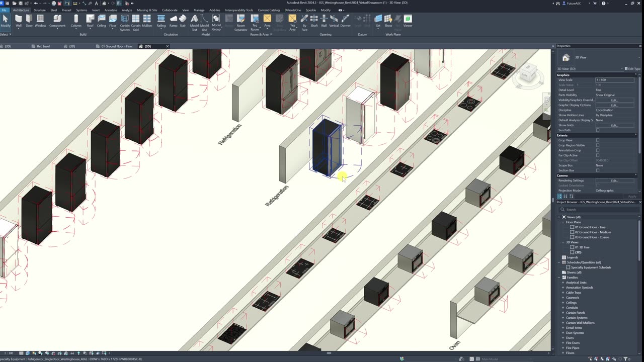Screen dimensions: 644x362
Task: Collapse the Families node
Action: point(560,278)
